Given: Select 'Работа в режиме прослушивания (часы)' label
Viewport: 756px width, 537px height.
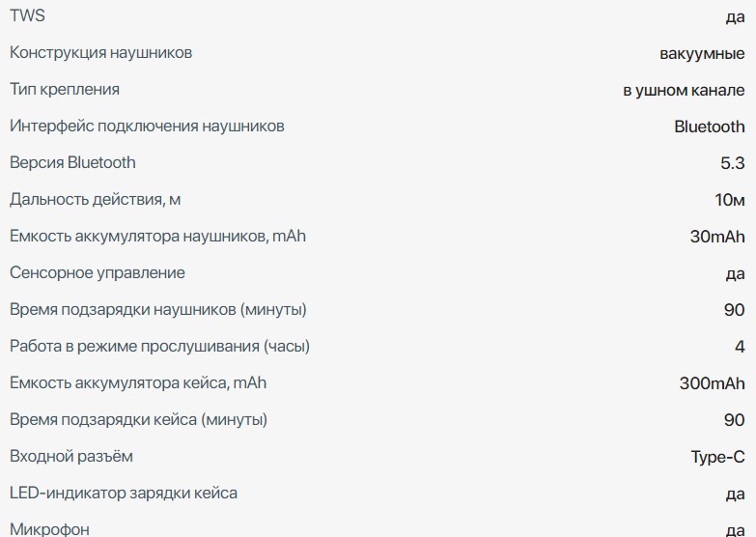Looking at the screenshot, I should (x=159, y=347).
